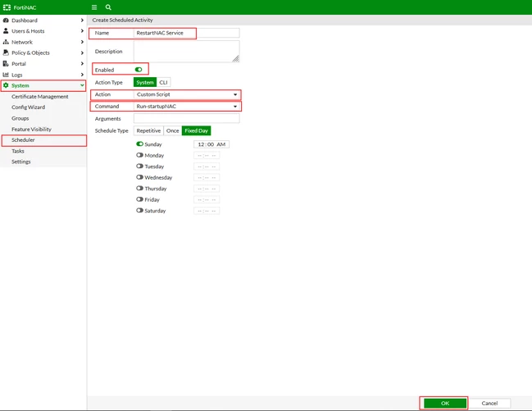This screenshot has width=532, height=411.
Task: Click the Users & Hosts person icon
Action: (x=6, y=31)
